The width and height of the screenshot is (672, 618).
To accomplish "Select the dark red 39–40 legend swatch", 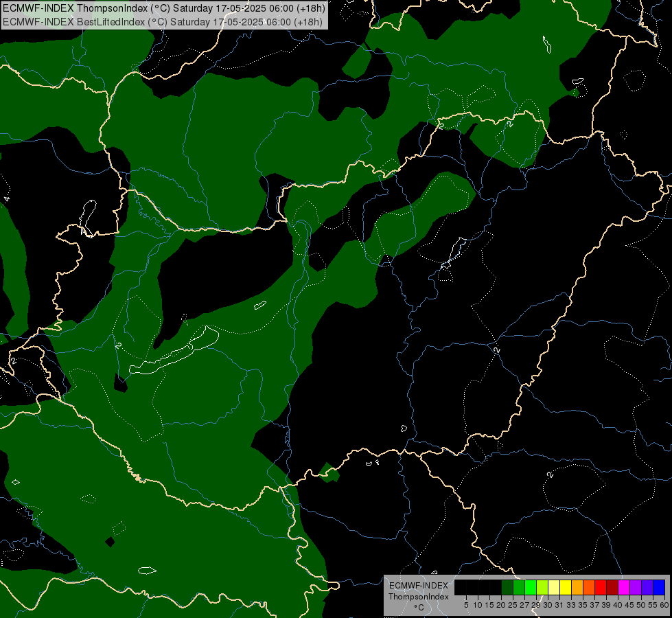I will click(x=612, y=587).
